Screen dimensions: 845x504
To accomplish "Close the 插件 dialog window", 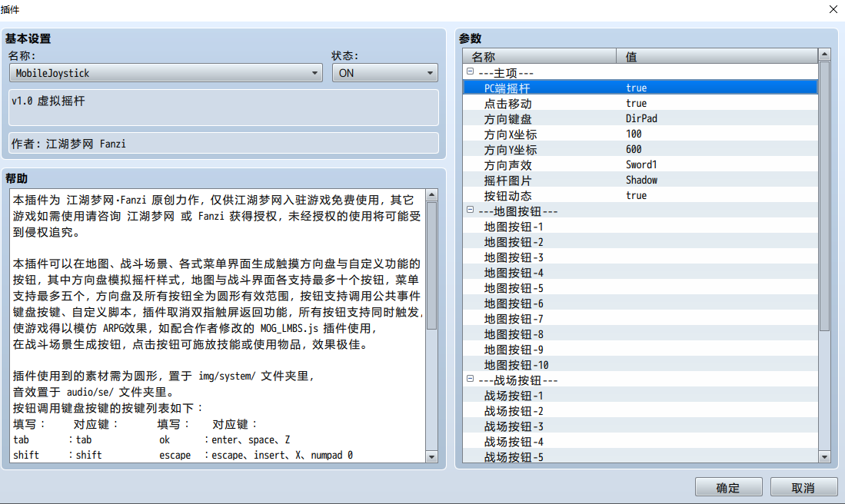I will tap(833, 9).
